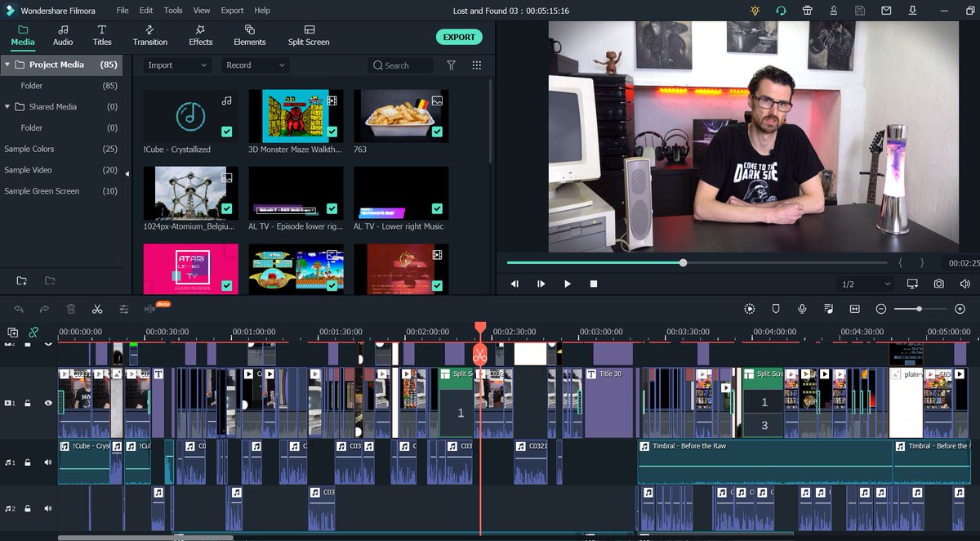
Task: Switch media library to grid view icon
Action: click(x=477, y=65)
